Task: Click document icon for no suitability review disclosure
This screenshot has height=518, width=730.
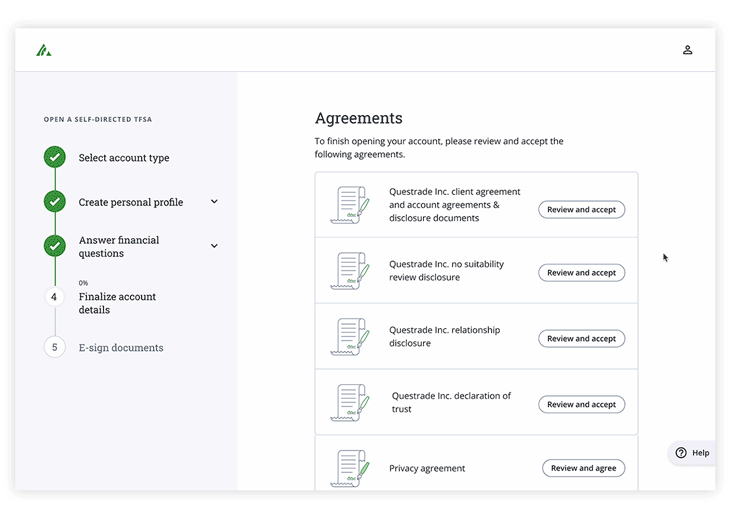Action: [350, 270]
